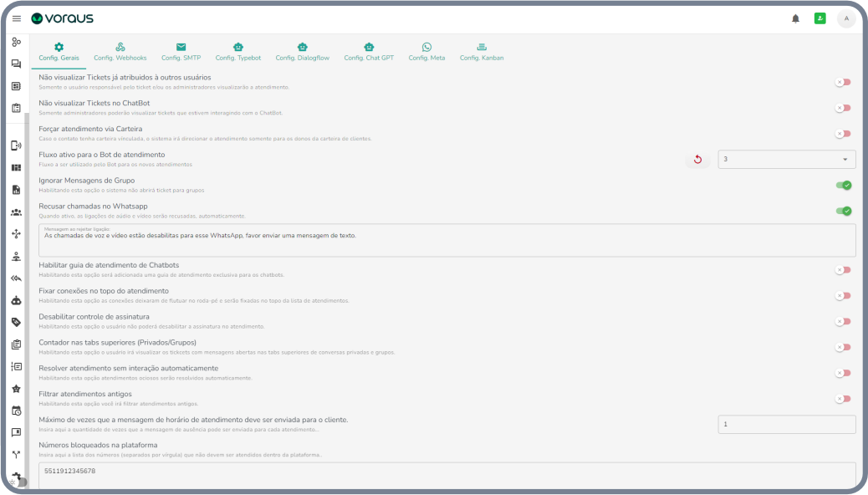This screenshot has height=495, width=868.
Task: Open the hamburger menu
Action: [17, 18]
